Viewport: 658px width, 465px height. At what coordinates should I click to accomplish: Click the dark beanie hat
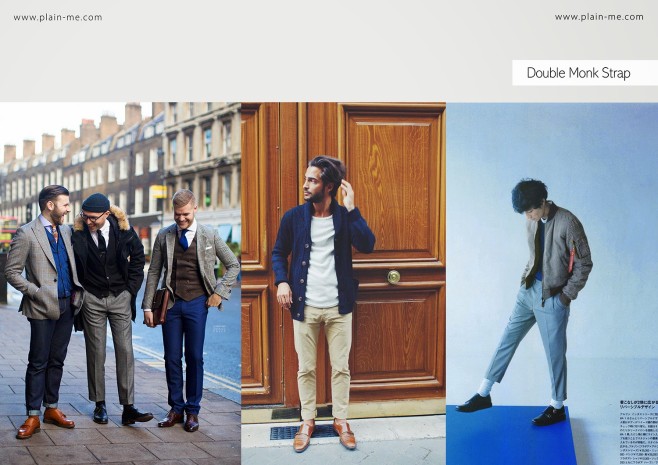(96, 203)
